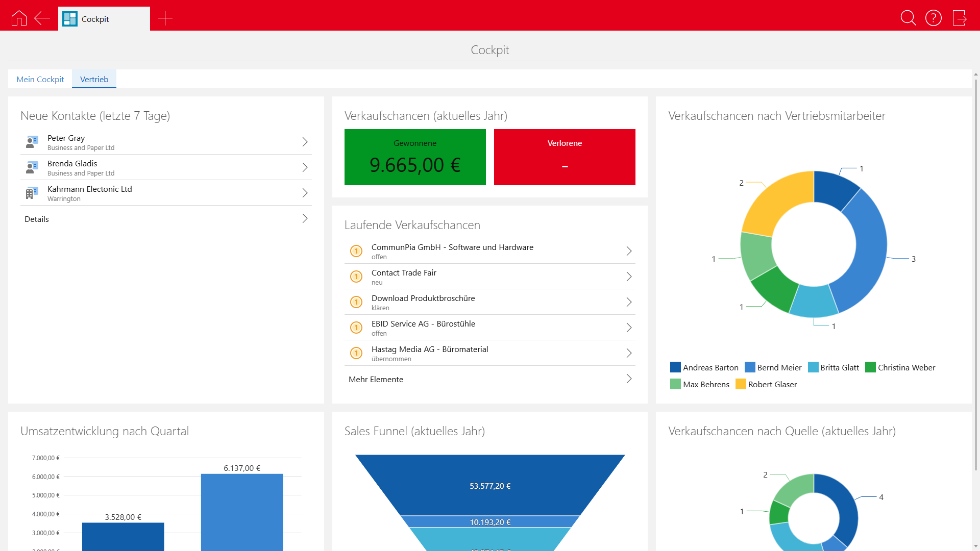Open Details link under Neue Kontakte
980x551 pixels.
click(37, 219)
